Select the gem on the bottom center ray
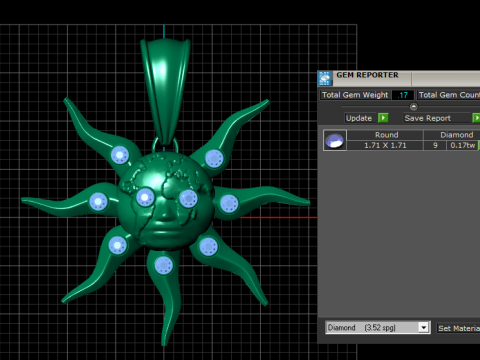 point(164,266)
